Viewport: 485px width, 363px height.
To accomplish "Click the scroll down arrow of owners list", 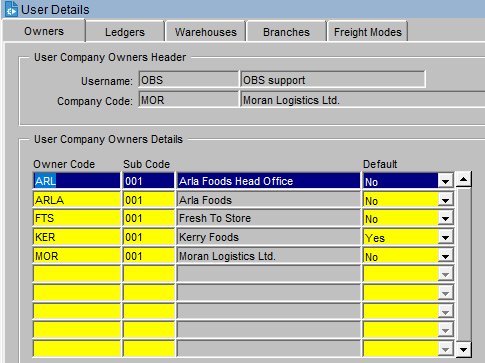I will click(463, 349).
